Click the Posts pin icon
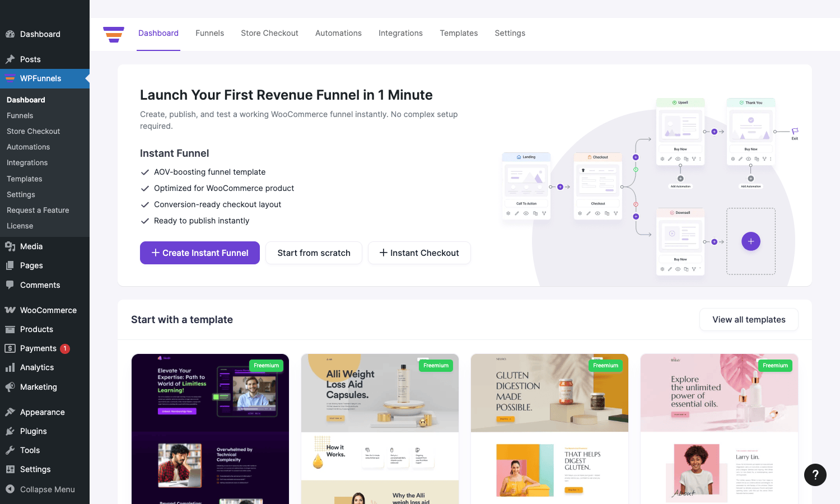 (x=10, y=59)
